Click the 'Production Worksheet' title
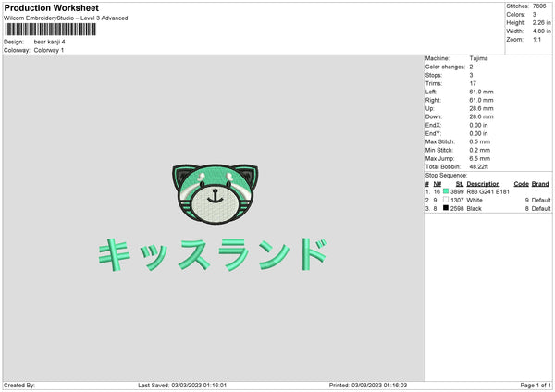 (51, 7)
